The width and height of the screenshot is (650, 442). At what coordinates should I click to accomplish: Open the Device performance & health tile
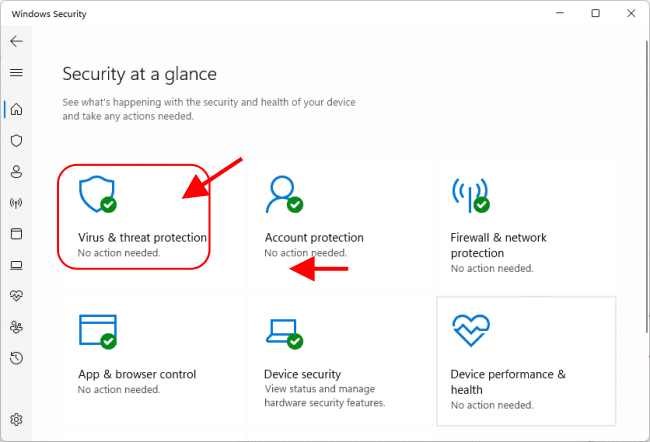click(x=525, y=360)
